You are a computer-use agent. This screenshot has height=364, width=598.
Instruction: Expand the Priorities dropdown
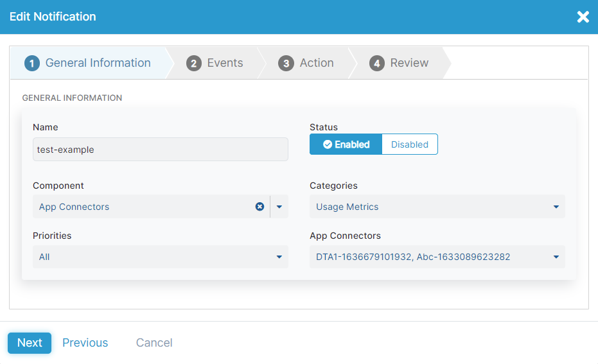(279, 257)
